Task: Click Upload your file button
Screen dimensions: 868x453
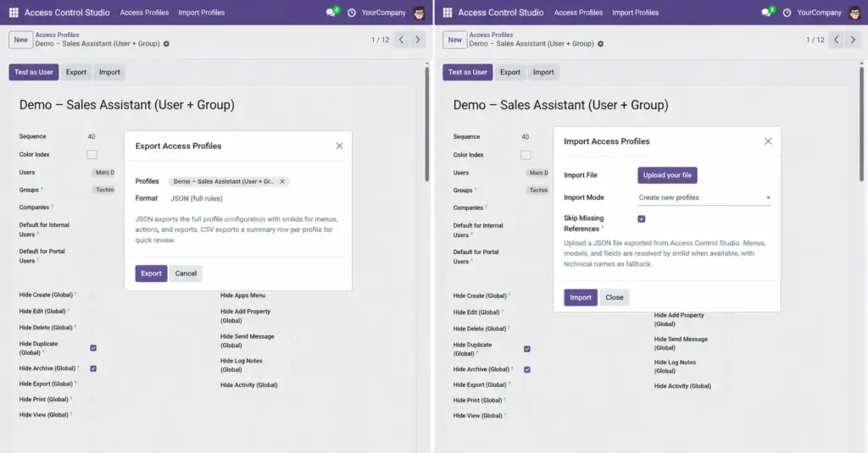Action: 667,175
